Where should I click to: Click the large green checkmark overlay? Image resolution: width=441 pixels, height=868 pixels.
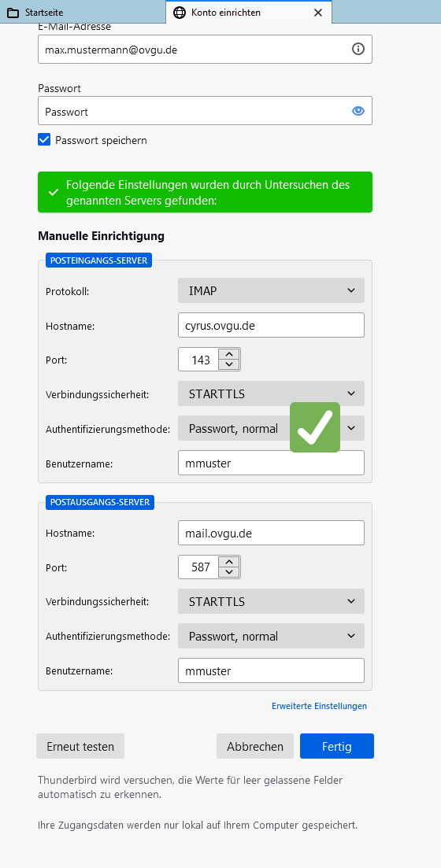pos(315,427)
